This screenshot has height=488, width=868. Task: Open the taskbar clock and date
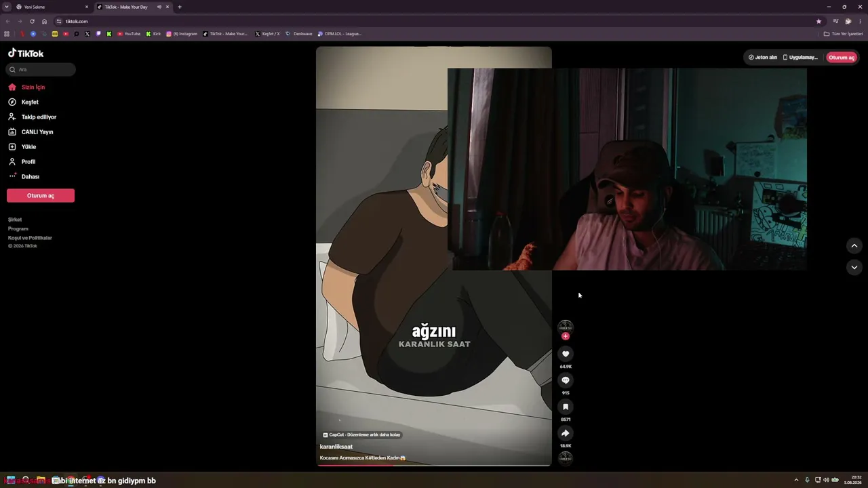[852, 480]
